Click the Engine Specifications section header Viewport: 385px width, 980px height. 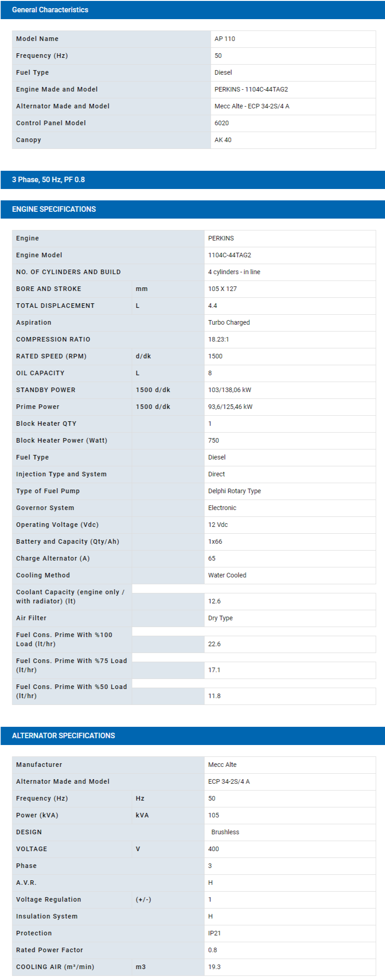point(54,209)
